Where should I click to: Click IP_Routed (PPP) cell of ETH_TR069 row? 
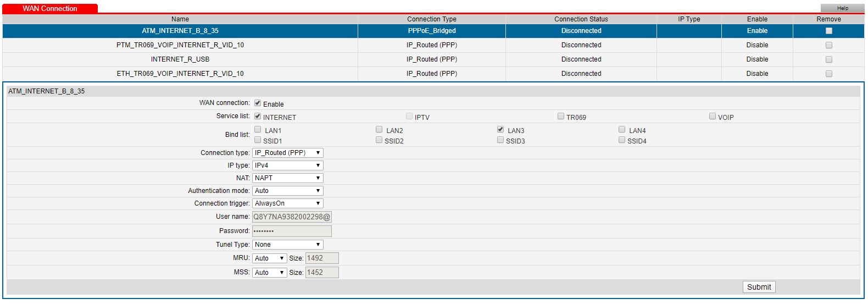432,74
